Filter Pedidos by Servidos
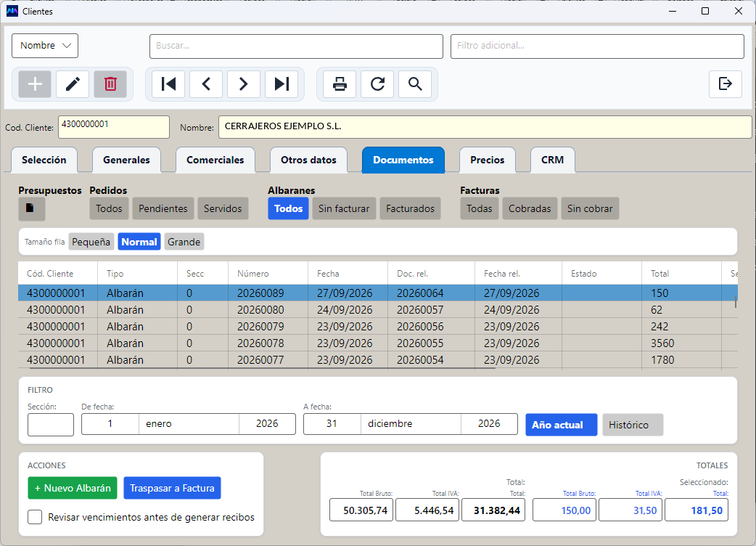756x546 pixels. click(223, 208)
